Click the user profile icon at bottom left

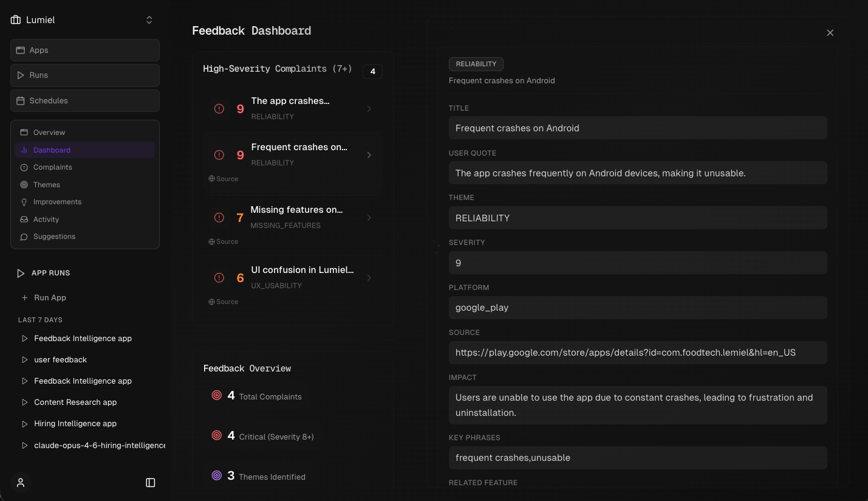[21, 482]
